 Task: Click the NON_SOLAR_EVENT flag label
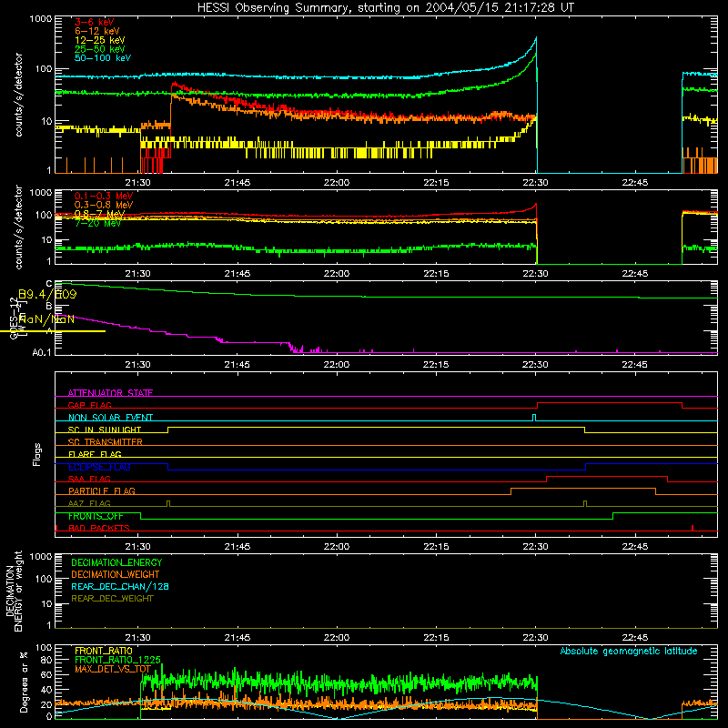(x=110, y=418)
